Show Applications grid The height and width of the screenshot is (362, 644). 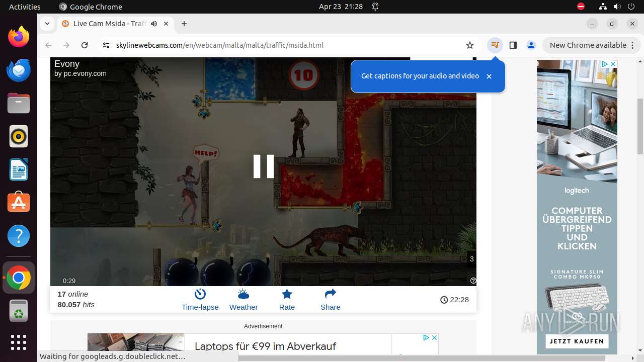point(19,342)
